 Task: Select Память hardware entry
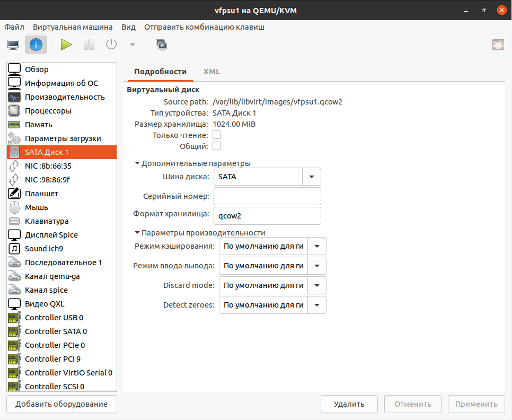click(61, 125)
